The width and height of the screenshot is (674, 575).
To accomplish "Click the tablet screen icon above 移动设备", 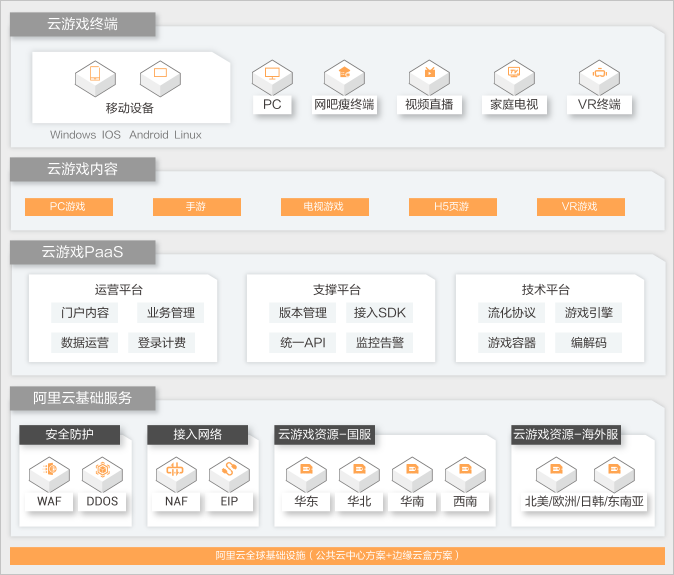I will (160, 78).
